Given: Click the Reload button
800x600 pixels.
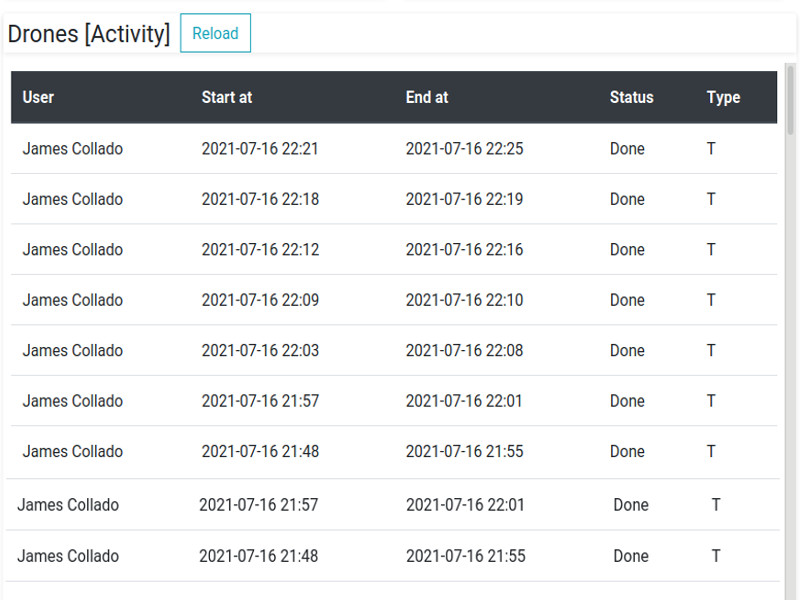Looking at the screenshot, I should (215, 33).
